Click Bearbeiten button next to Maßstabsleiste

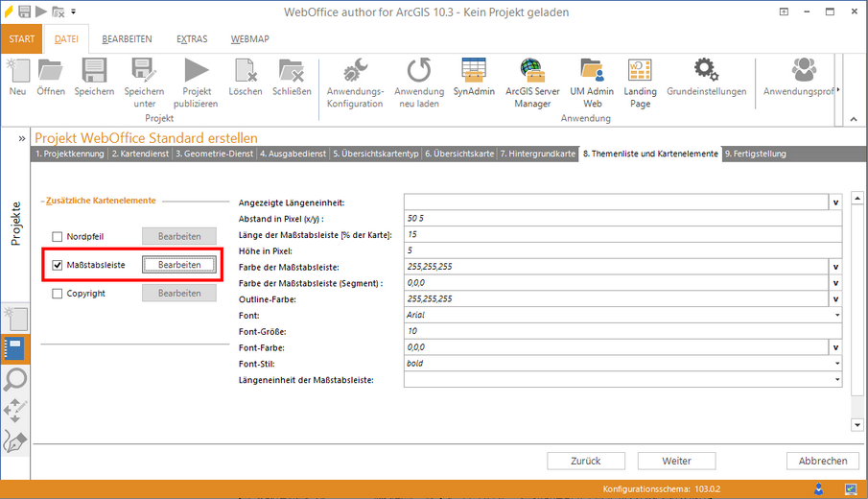coord(179,265)
